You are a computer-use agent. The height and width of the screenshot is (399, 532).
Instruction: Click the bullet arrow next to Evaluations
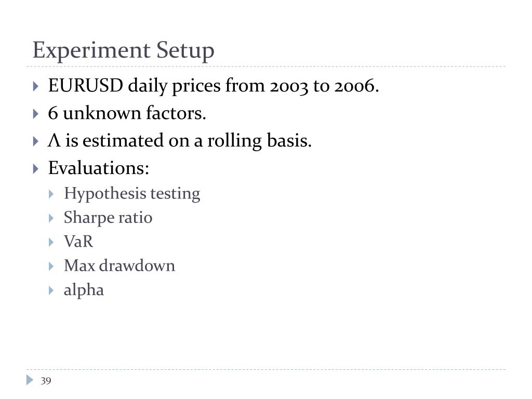point(36,169)
